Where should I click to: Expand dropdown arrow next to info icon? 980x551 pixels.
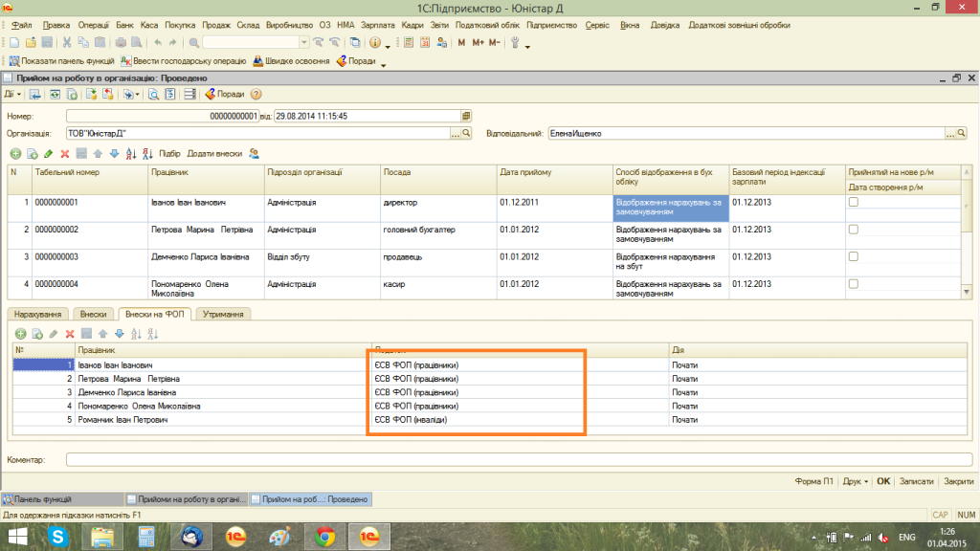pyautogui.click(x=388, y=46)
